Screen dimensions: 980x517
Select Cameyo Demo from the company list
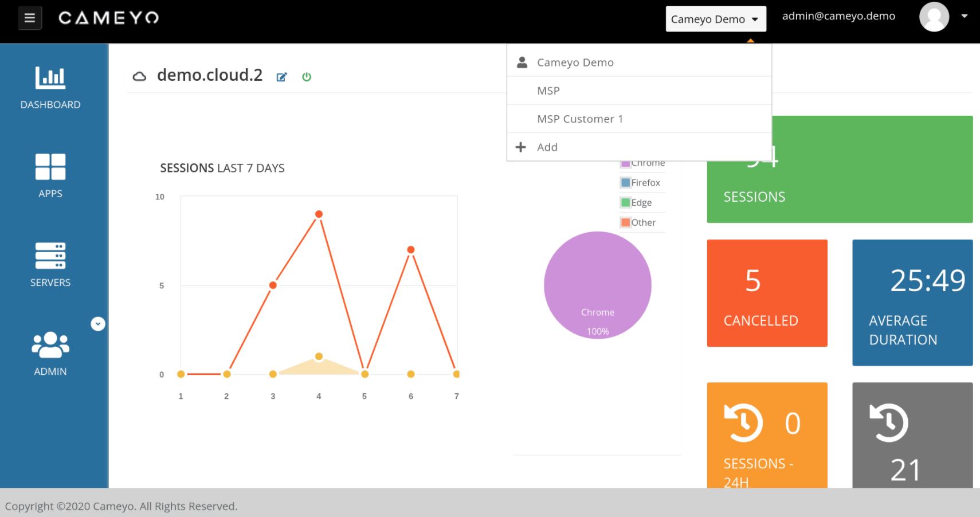point(639,62)
